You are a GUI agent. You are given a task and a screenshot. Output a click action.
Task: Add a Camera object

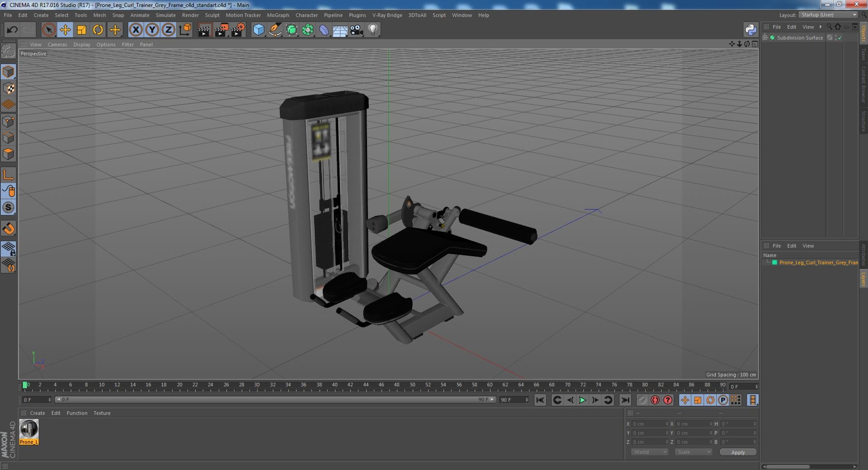coord(356,30)
